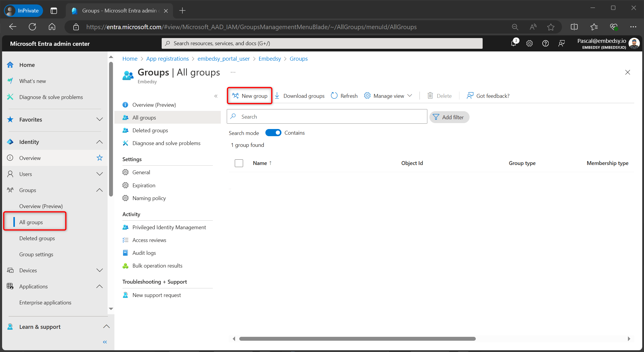The image size is (644, 352).
Task: Open portal settings gear icon
Action: [x=529, y=43]
